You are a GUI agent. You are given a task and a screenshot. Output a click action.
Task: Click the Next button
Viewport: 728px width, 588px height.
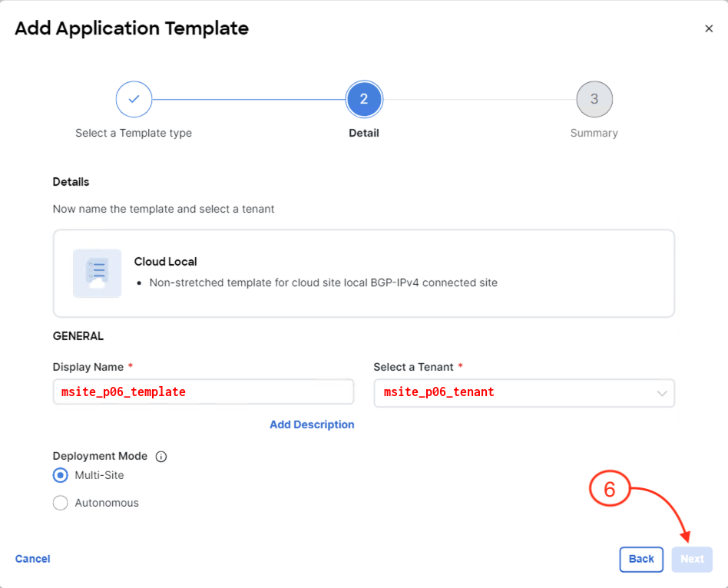click(x=692, y=559)
